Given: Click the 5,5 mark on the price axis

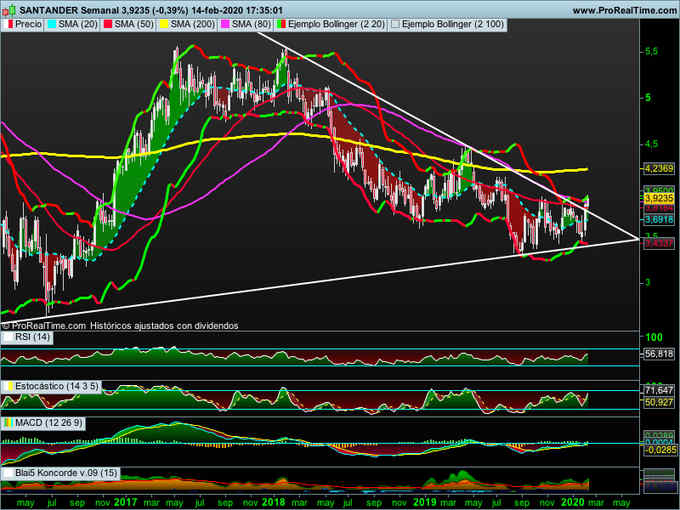Looking at the screenshot, I should coord(651,51).
